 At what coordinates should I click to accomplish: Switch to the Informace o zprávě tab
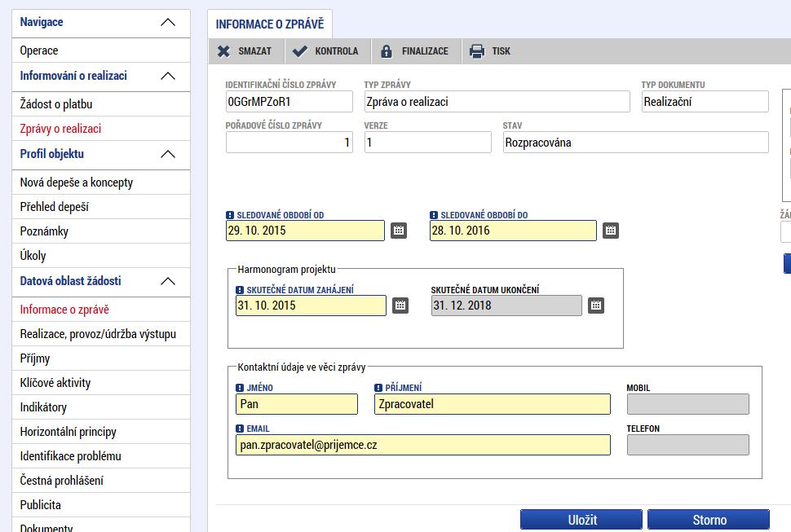[x=270, y=24]
